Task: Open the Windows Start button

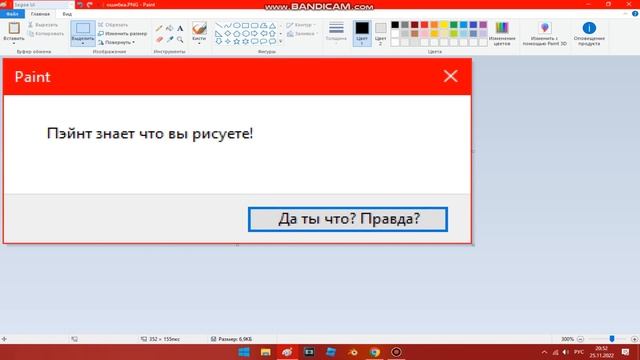Action: (244, 352)
